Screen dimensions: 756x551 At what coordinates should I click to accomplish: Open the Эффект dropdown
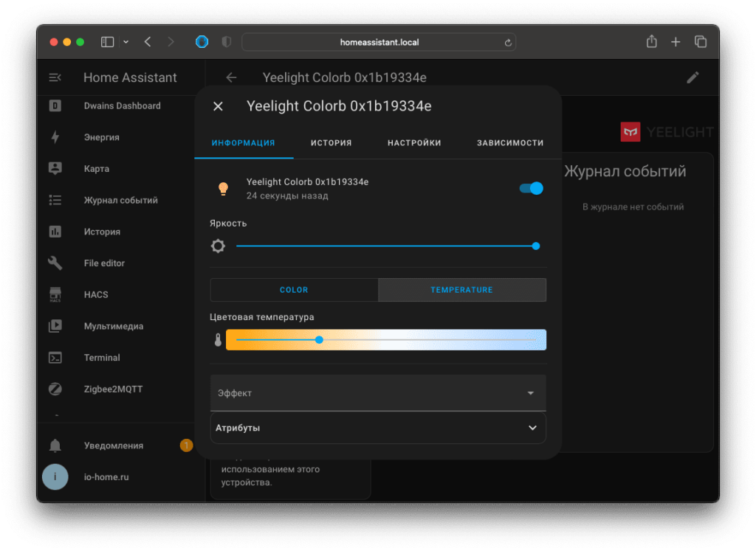tap(378, 393)
